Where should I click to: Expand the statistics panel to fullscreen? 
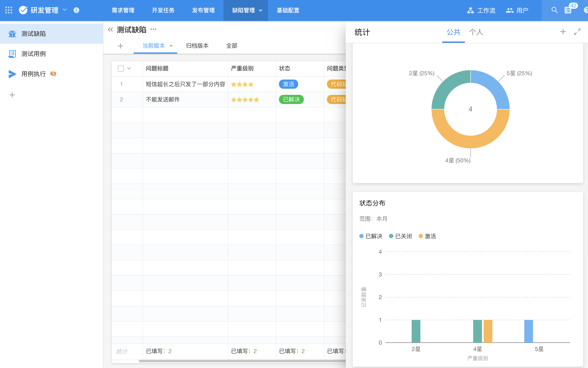tap(577, 32)
